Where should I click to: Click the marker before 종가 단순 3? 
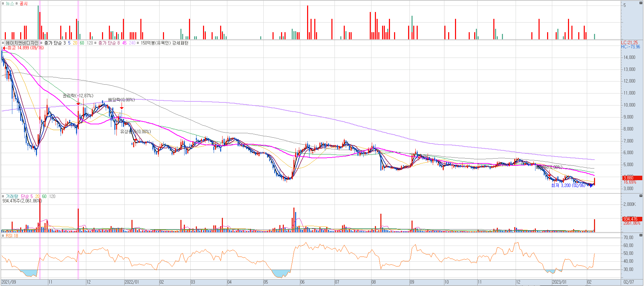[x=41, y=43]
